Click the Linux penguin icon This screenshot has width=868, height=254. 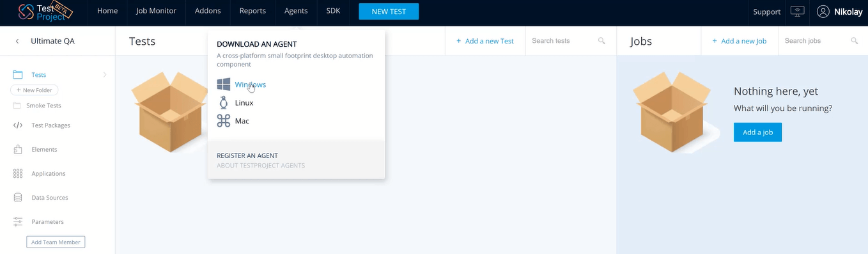224,102
